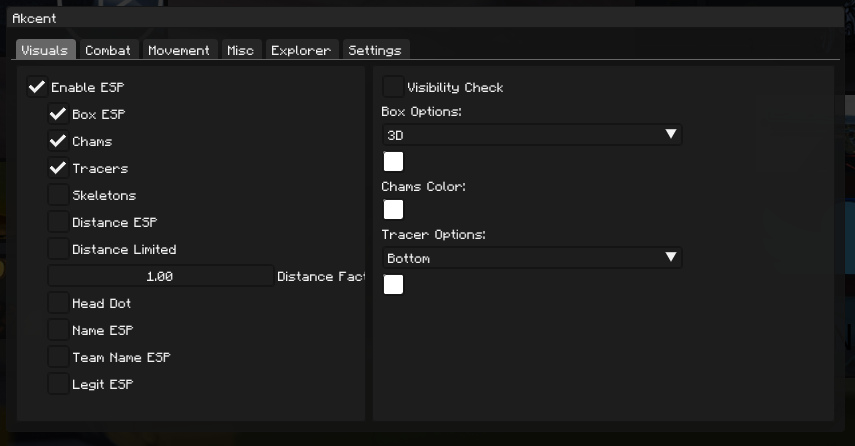Click the Distance Factor value field
The image size is (855, 446).
click(x=160, y=276)
